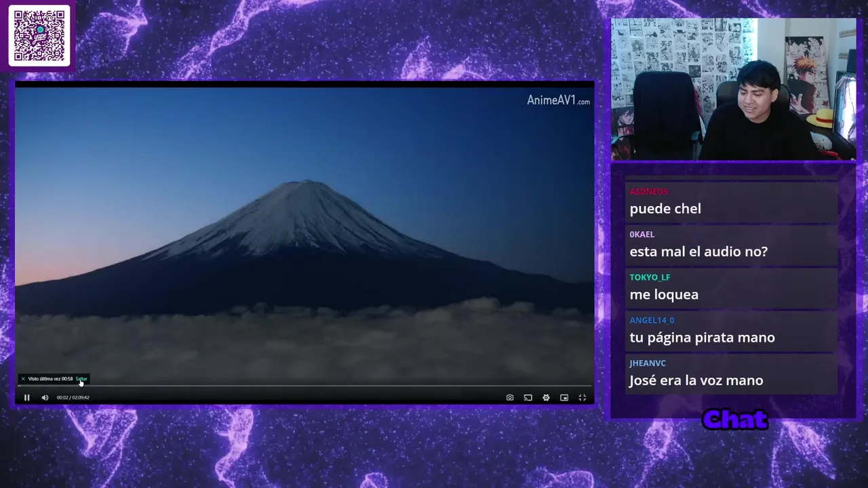The image size is (868, 488).
Task: Pause the video playback
Action: (27, 398)
